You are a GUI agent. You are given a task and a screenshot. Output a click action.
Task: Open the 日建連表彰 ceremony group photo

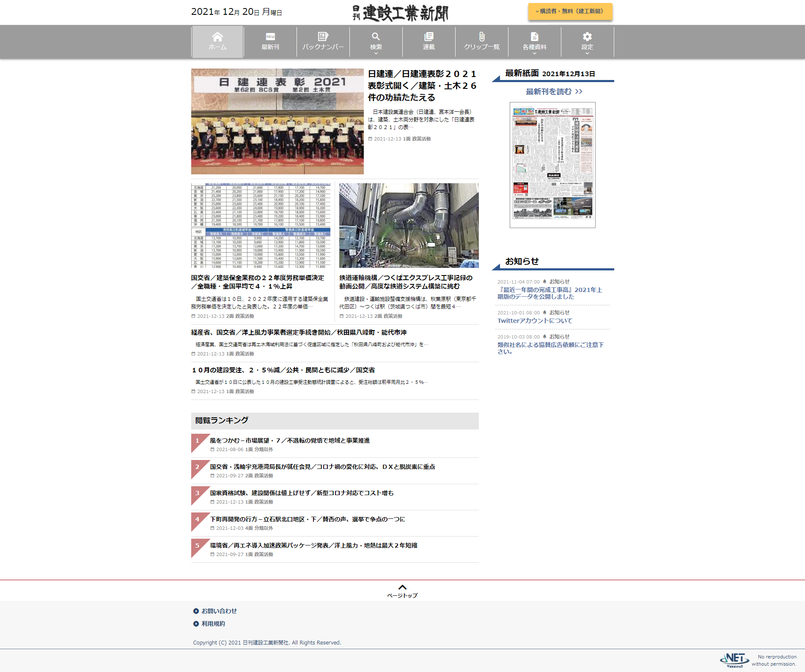pyautogui.click(x=277, y=121)
